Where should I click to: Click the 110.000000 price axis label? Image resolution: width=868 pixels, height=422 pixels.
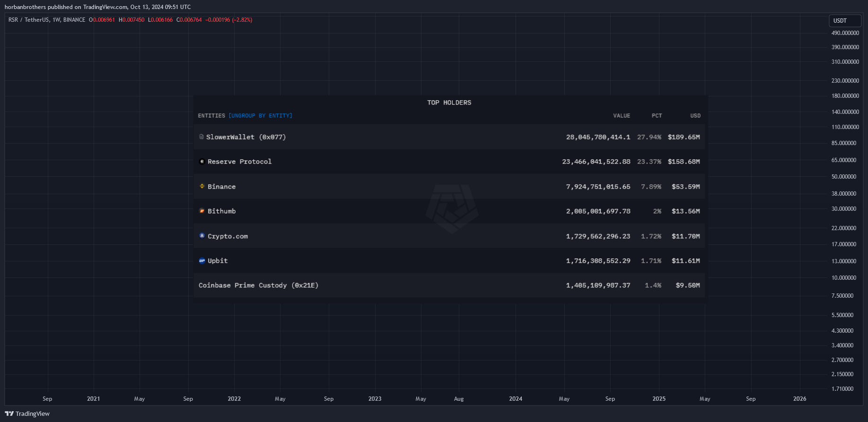(x=845, y=127)
